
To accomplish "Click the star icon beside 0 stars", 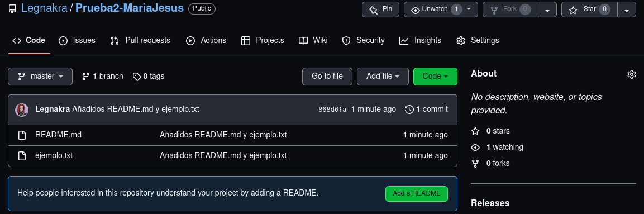I will click(475, 131).
